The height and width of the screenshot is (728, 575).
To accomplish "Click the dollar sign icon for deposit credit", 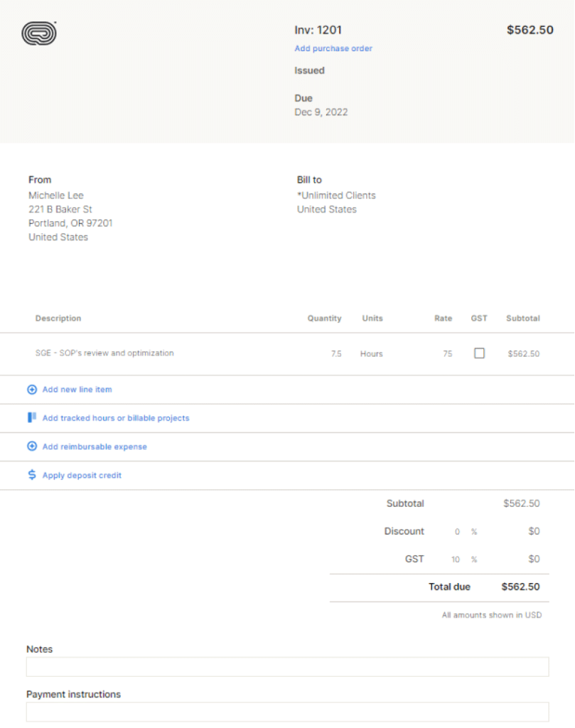I will coord(31,474).
